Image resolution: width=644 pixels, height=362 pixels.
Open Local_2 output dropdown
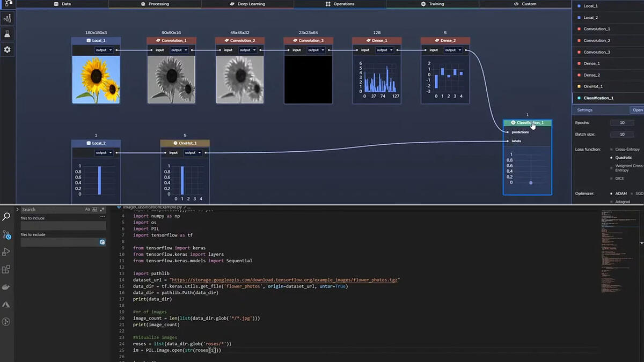click(x=104, y=152)
